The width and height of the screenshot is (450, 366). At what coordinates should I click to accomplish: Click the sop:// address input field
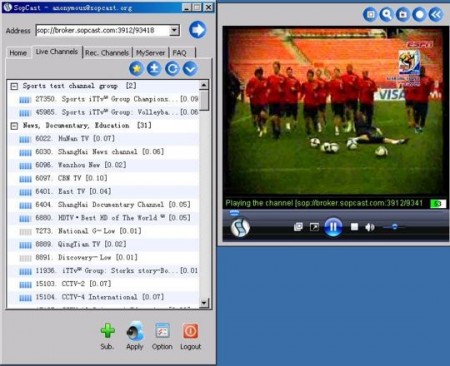point(103,30)
